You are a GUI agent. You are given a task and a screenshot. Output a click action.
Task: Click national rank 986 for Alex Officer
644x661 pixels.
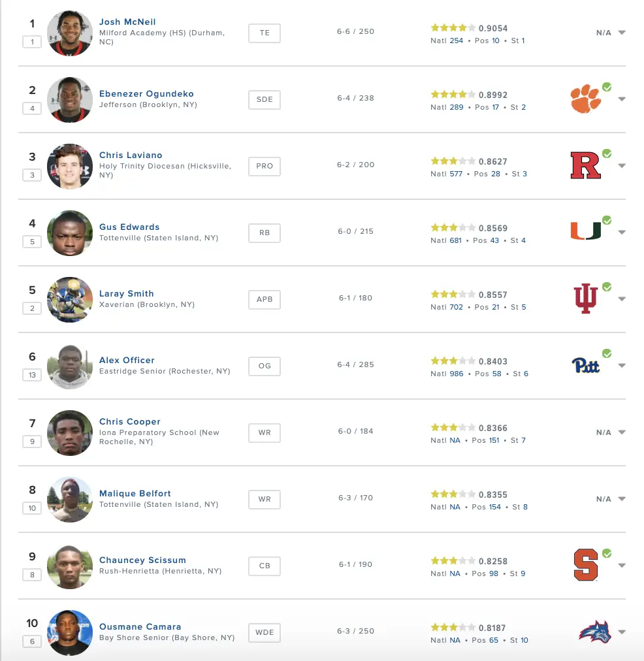[x=457, y=374]
